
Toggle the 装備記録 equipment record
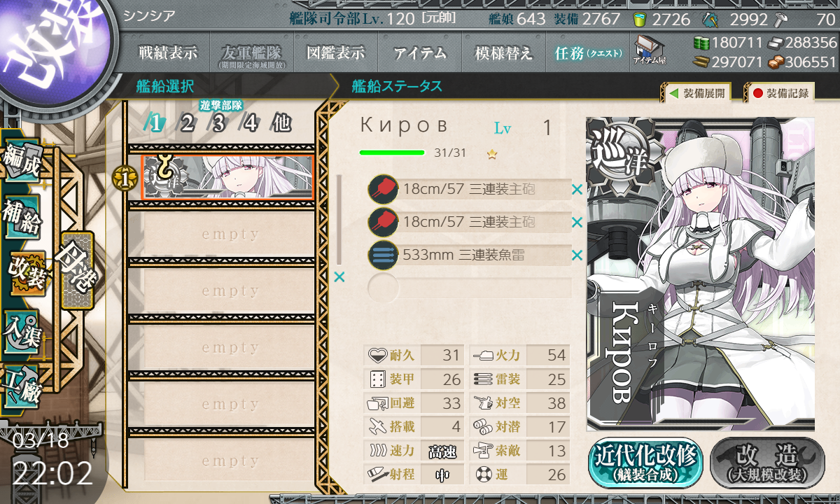(780, 92)
